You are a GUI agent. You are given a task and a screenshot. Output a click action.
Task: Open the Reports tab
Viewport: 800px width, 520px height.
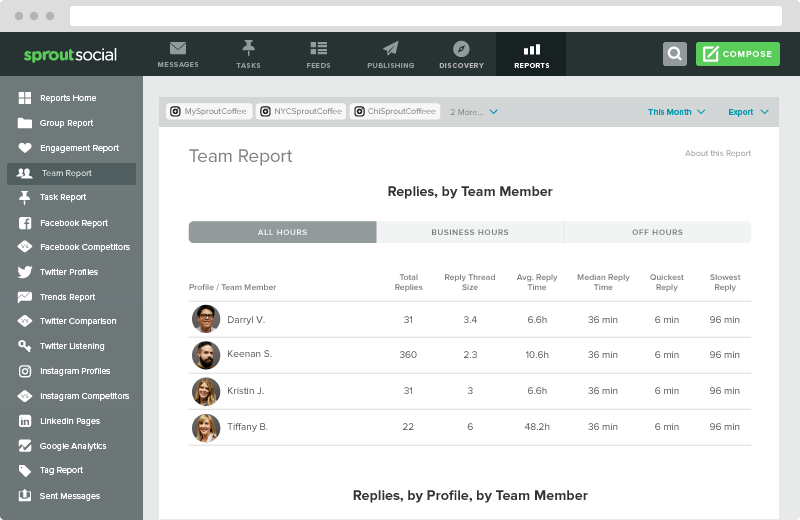[531, 54]
